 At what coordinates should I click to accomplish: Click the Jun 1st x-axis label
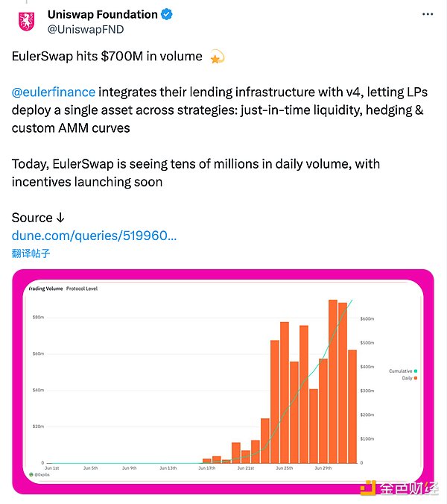pos(51,468)
